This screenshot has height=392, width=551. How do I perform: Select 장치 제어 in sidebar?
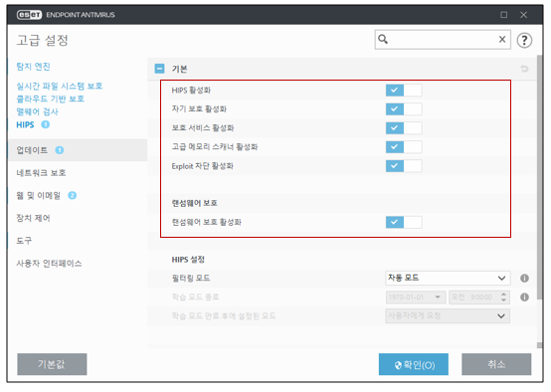(34, 218)
